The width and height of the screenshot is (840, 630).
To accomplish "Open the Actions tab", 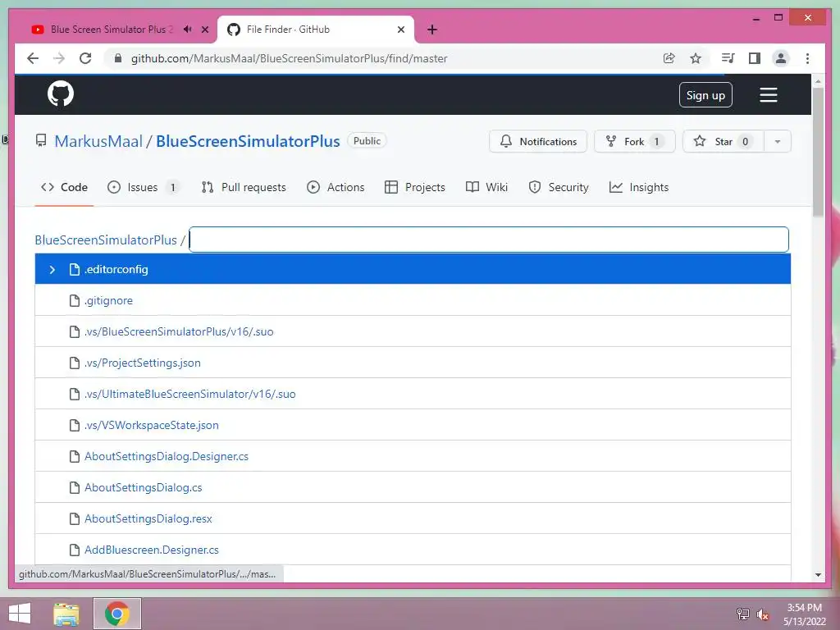I will 336,187.
